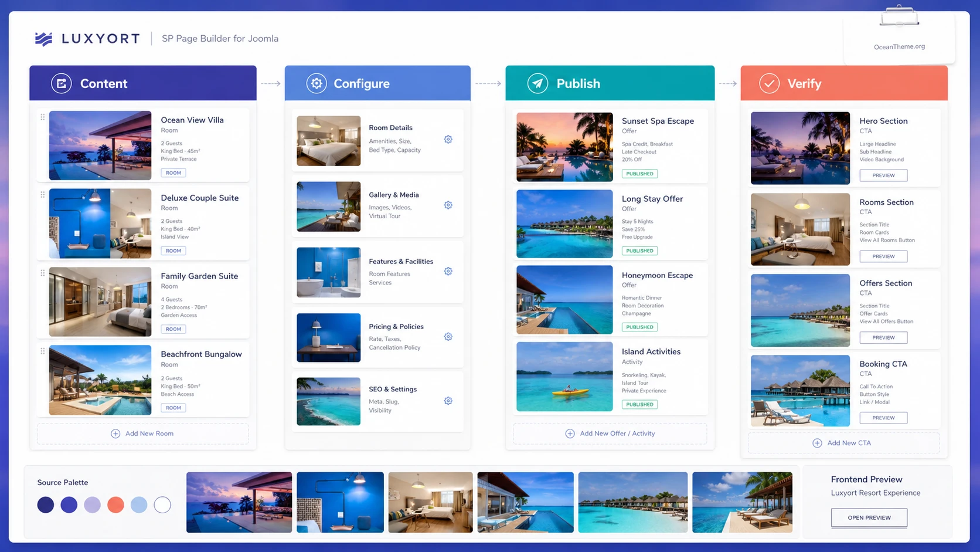
Task: Grab the Family Garden Suite drag handle
Action: point(42,273)
